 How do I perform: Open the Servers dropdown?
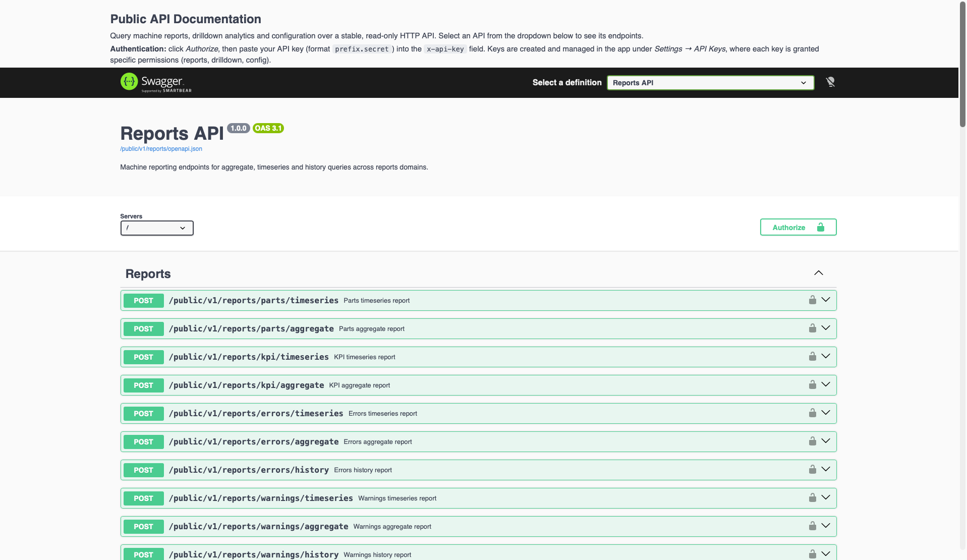click(157, 228)
